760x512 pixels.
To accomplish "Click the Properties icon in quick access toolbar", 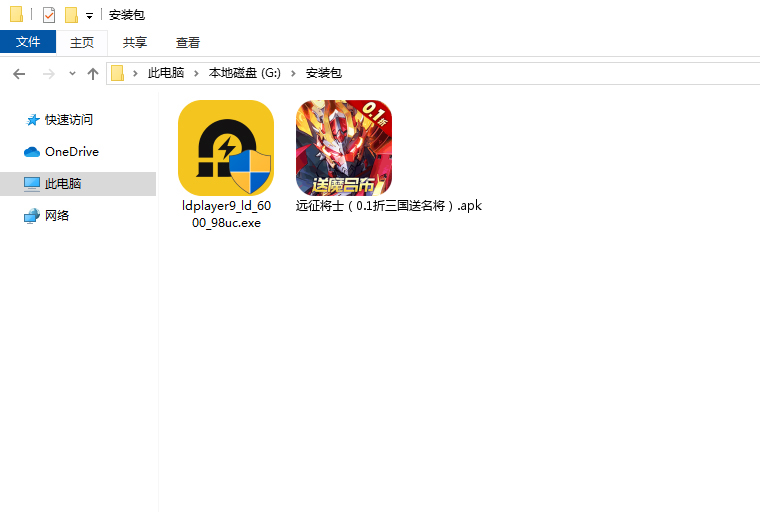I will click(49, 15).
